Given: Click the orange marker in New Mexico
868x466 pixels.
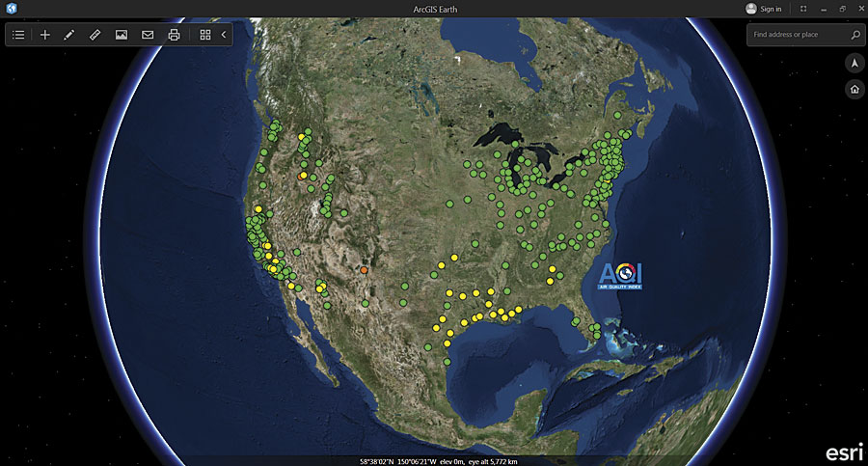Looking at the screenshot, I should click(364, 270).
